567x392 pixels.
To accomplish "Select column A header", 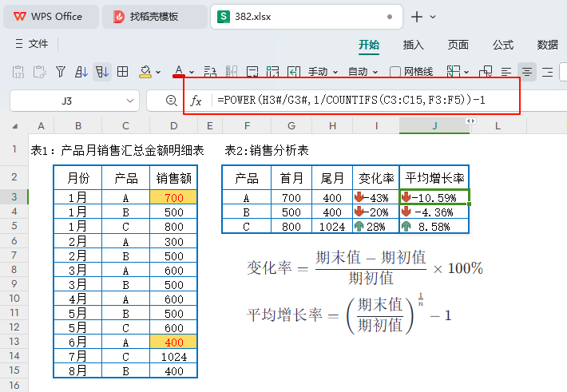I will [x=42, y=126].
